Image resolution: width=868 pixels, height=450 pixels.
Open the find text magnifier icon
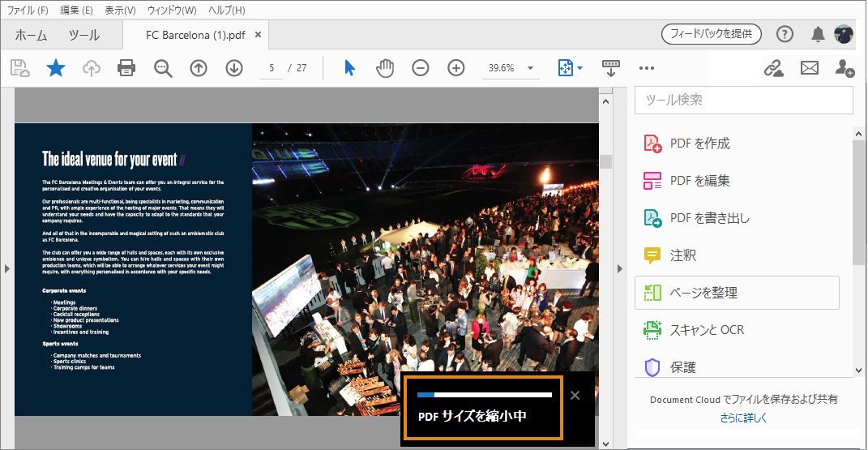pos(163,68)
